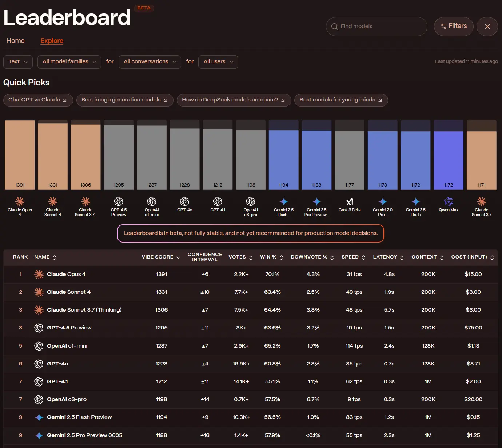Click the Claude Opus 4 chart icon
The width and height of the screenshot is (502, 448).
coord(20,201)
